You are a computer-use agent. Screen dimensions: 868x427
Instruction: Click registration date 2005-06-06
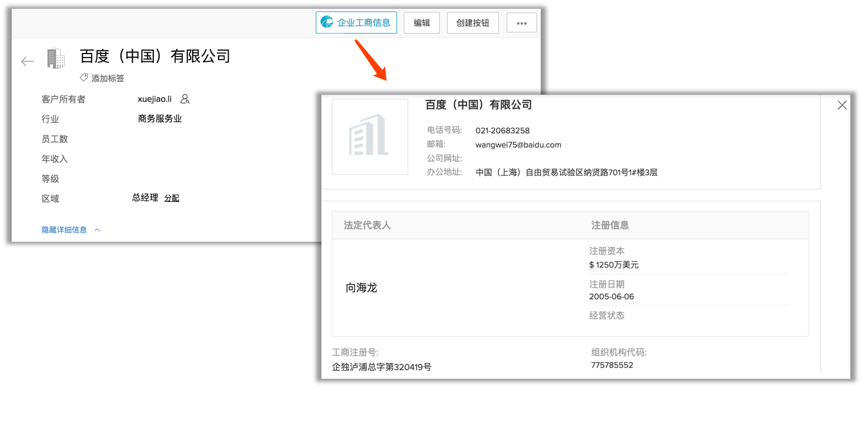click(612, 296)
